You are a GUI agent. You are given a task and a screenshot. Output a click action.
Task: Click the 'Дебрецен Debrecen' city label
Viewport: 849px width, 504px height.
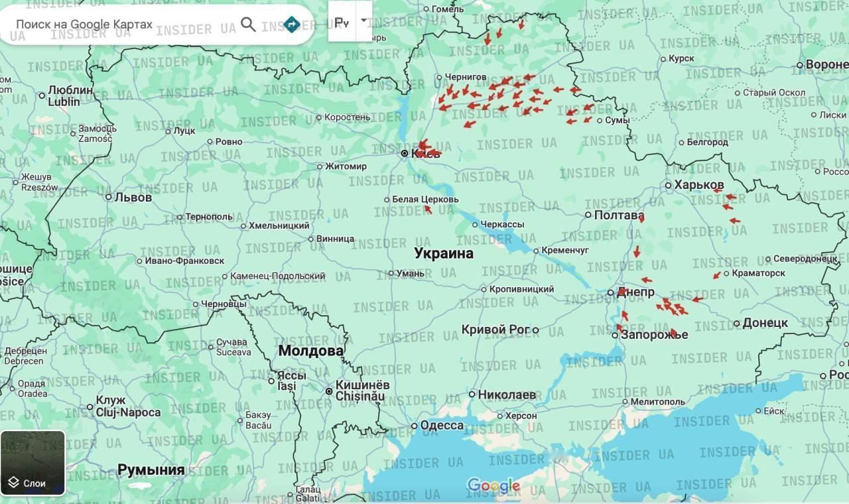(25, 356)
